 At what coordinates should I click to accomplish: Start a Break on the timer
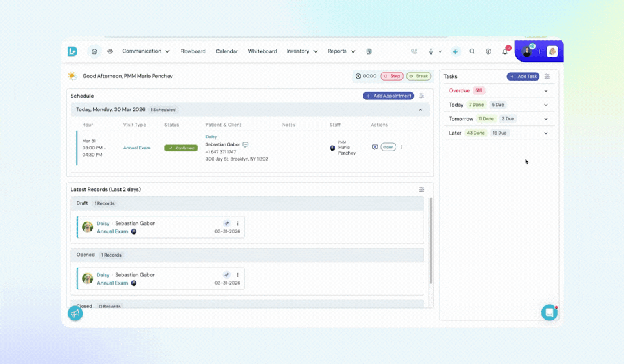click(x=419, y=76)
